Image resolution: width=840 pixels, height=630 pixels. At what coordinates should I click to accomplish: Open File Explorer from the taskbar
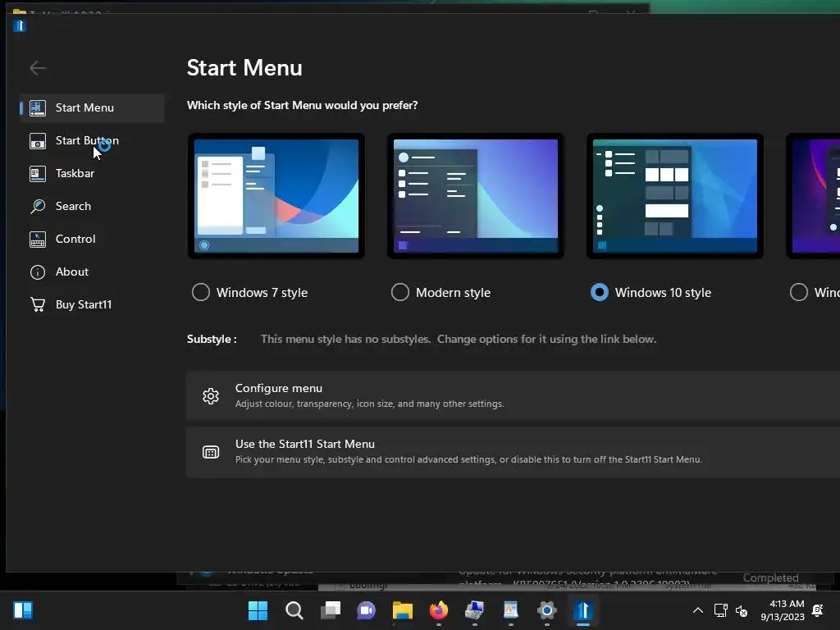tap(402, 610)
